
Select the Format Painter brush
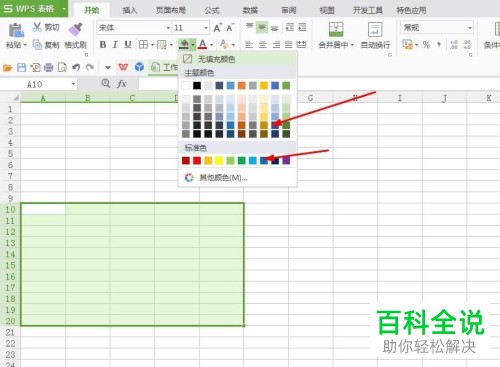(75, 29)
